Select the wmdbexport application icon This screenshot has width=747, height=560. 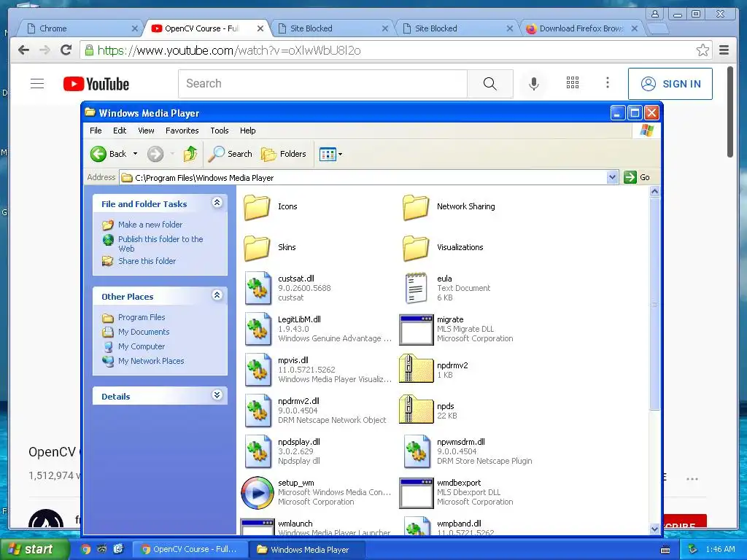[x=416, y=493]
